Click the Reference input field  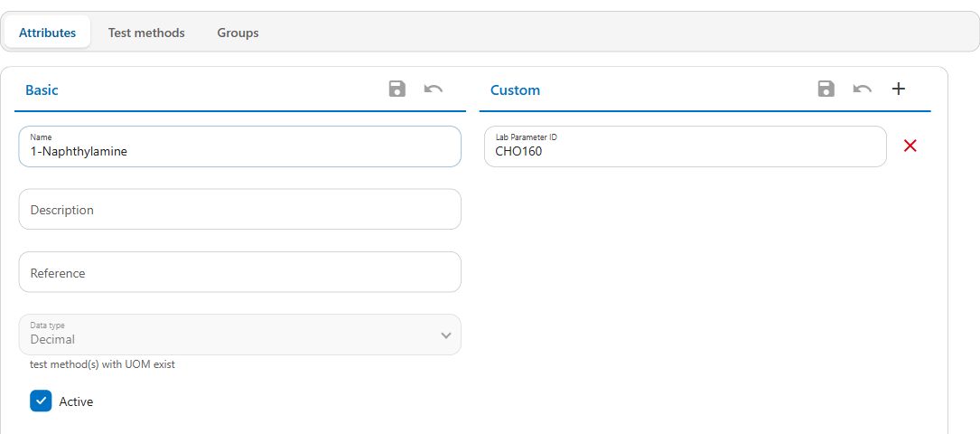point(240,272)
